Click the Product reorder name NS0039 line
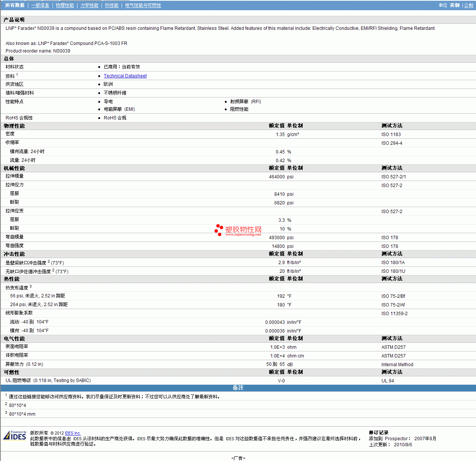The image size is (476, 461). 38,51
